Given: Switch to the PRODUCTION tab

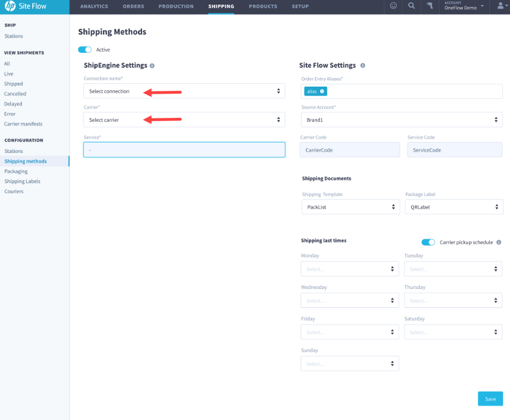Looking at the screenshot, I should (x=176, y=6).
